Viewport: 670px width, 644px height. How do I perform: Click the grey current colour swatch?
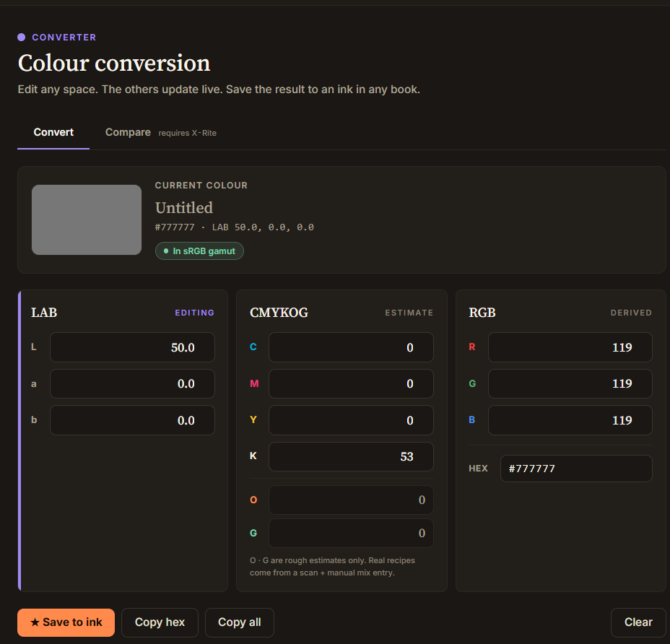point(87,219)
